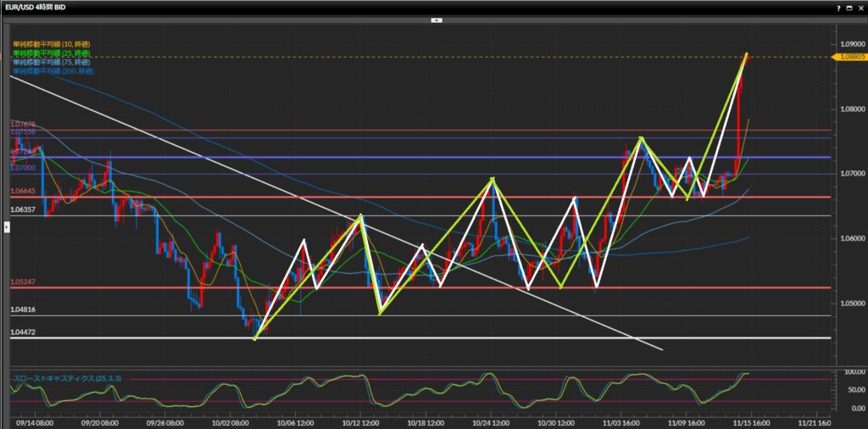The image size is (868, 429).
Task: Click the 1.06645 resistance line label
Action: click(x=23, y=192)
